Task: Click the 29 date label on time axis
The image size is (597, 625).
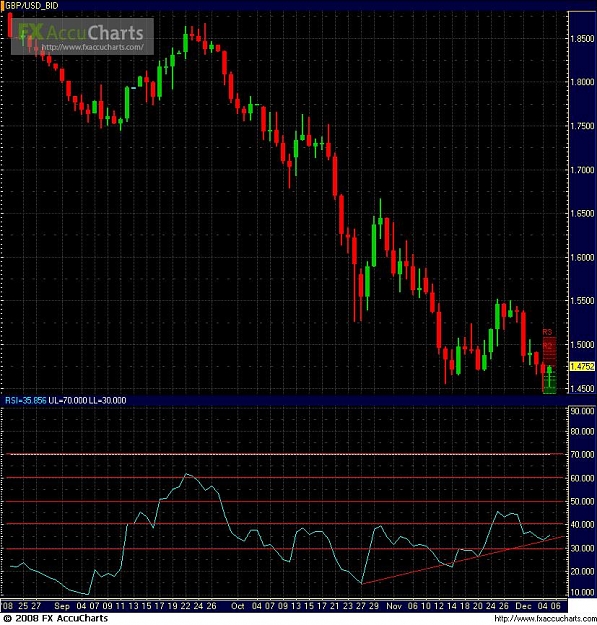Action: [374, 606]
